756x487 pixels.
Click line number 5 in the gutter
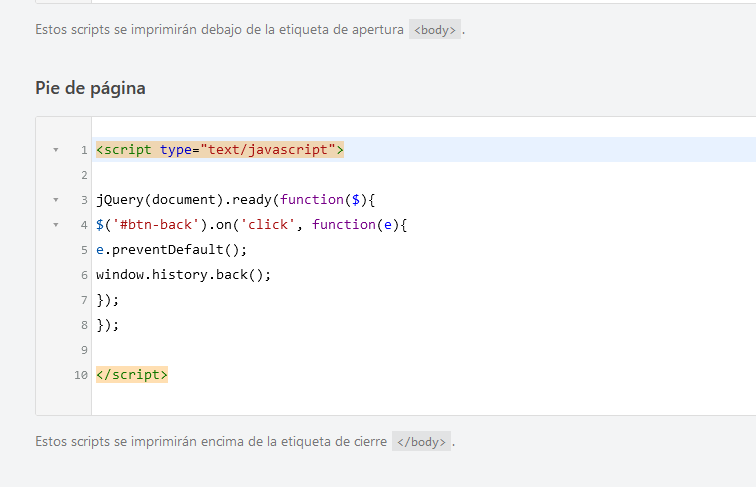(x=84, y=250)
